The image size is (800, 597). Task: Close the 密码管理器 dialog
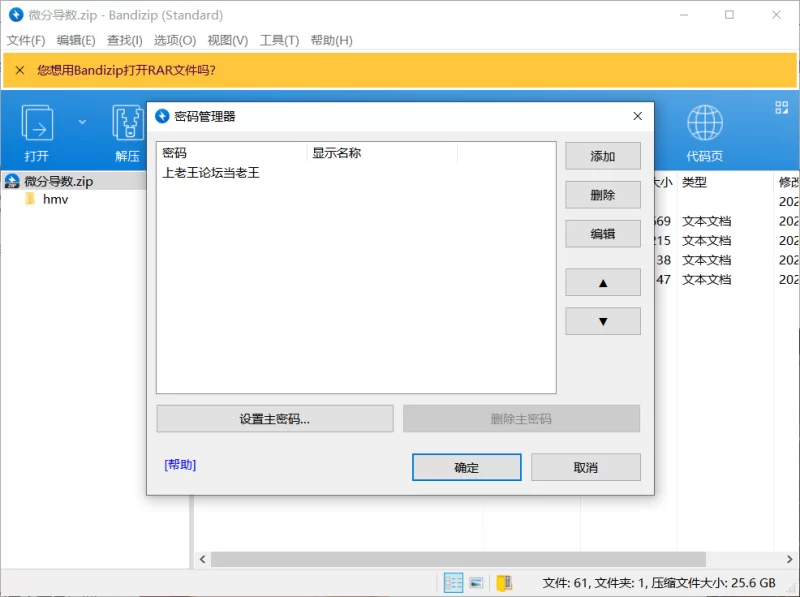click(637, 116)
